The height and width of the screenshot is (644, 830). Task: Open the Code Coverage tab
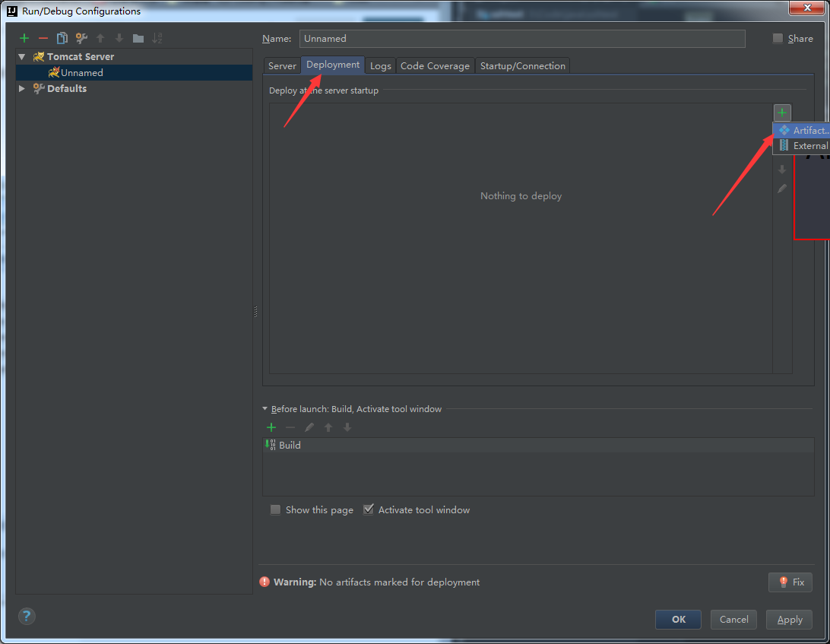(435, 66)
